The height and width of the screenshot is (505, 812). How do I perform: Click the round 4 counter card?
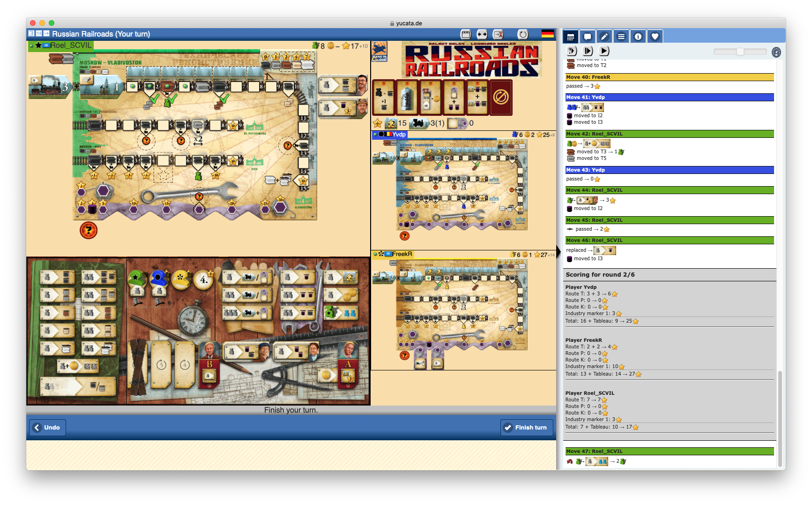(x=185, y=364)
